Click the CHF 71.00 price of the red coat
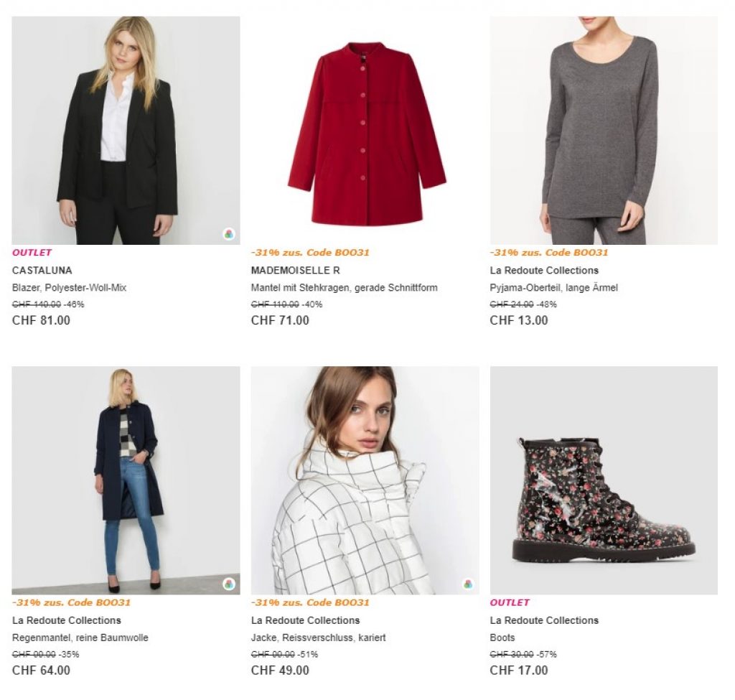The width and height of the screenshot is (735, 700). [280, 320]
